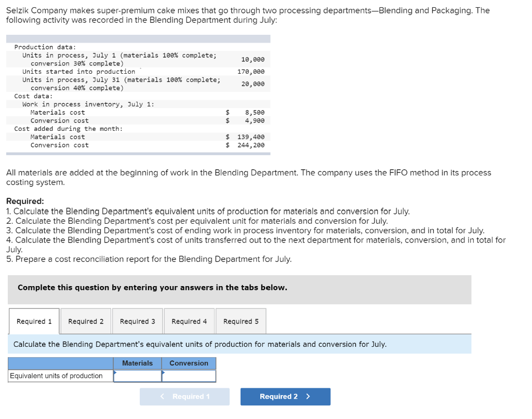The height and width of the screenshot is (419, 532).
Task: Click 'Units started into production' row label
Action: click(79, 72)
